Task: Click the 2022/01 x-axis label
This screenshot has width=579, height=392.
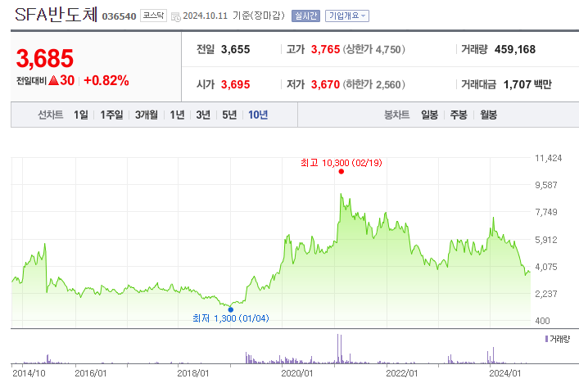Action: pyautogui.click(x=402, y=373)
